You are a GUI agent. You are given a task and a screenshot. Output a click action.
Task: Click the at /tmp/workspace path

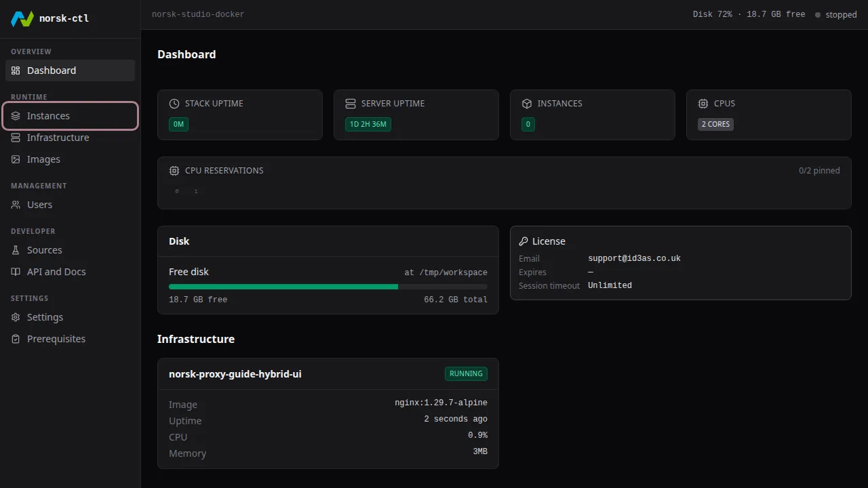click(446, 272)
